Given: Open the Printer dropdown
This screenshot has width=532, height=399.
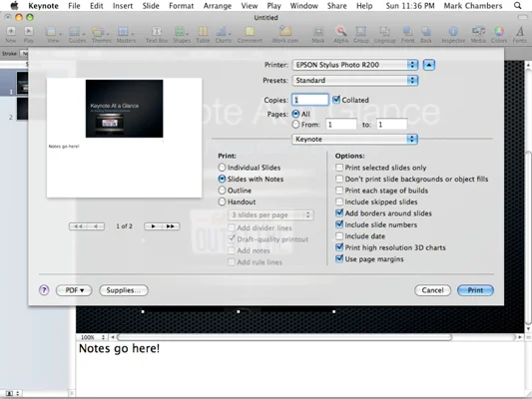Looking at the screenshot, I should point(355,65).
